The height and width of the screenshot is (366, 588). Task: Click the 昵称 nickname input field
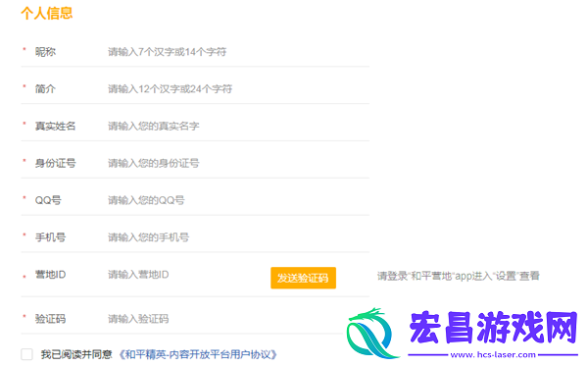pos(238,52)
